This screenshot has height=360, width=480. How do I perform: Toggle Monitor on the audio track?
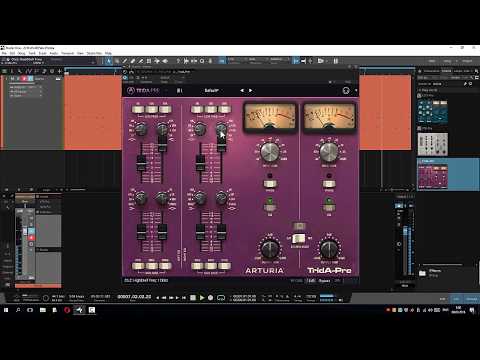[30, 79]
